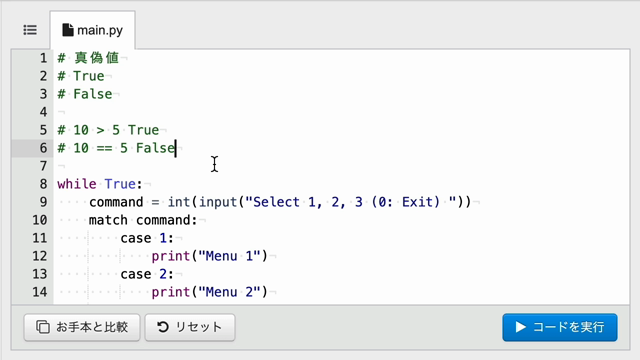This screenshot has width=640, height=360.
Task: Click the empty line 4
Action: click(x=341, y=112)
